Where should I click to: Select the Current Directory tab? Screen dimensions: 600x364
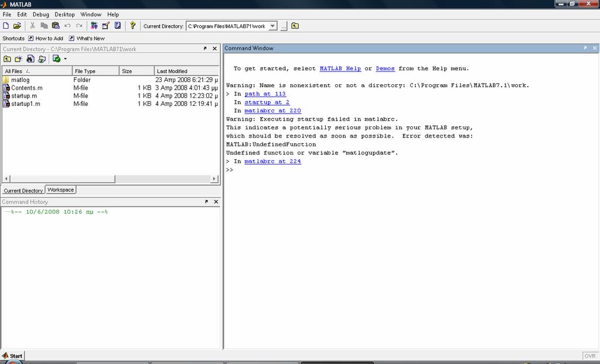pyautogui.click(x=23, y=190)
